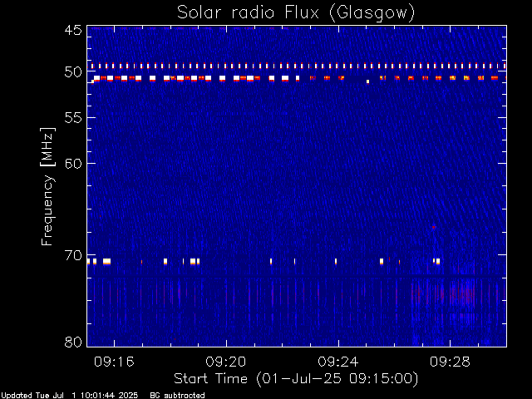Click the '45' frequency tick label

[73, 30]
